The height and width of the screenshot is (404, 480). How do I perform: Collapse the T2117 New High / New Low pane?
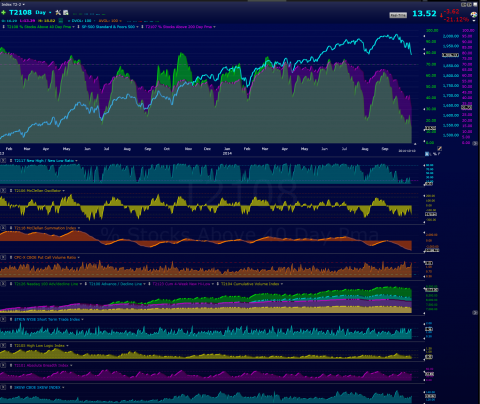(x=3, y=161)
